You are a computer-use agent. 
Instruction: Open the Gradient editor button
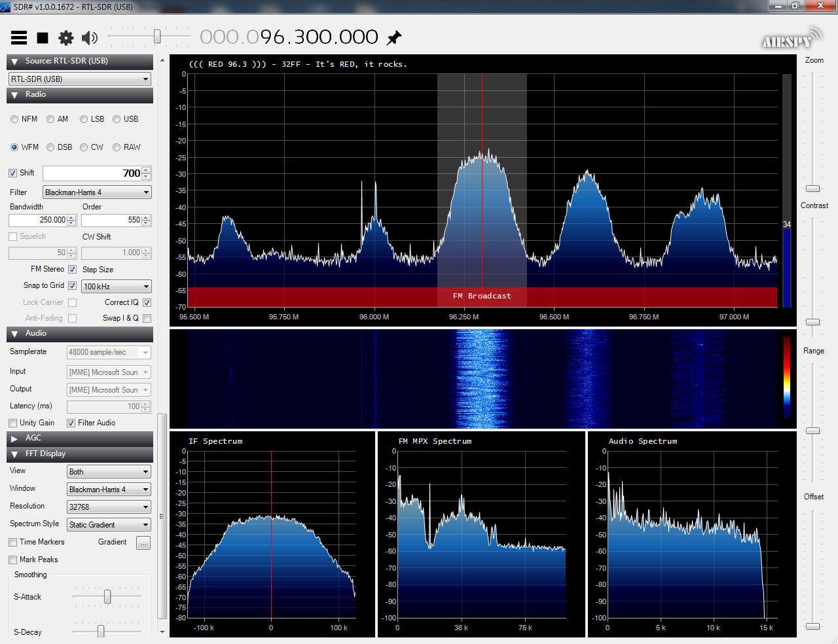[143, 543]
